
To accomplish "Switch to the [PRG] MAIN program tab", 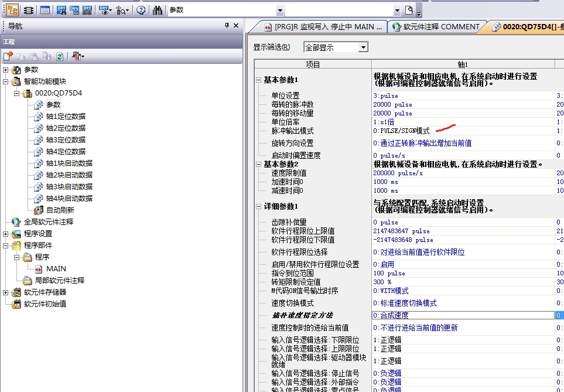I will coord(324,27).
